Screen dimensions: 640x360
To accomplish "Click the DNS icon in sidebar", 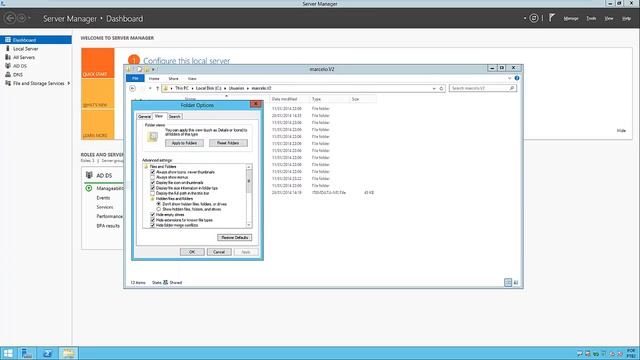I will pos(8,74).
